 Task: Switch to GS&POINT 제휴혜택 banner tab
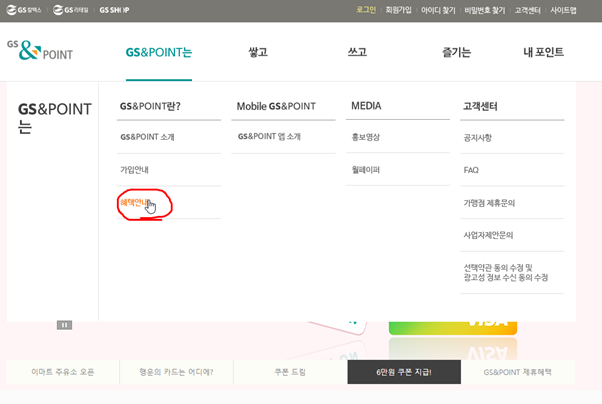518,372
